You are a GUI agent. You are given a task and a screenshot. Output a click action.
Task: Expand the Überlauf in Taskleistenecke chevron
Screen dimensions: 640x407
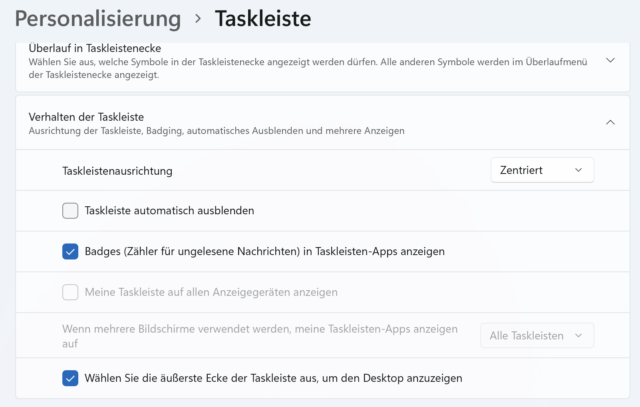(x=610, y=60)
